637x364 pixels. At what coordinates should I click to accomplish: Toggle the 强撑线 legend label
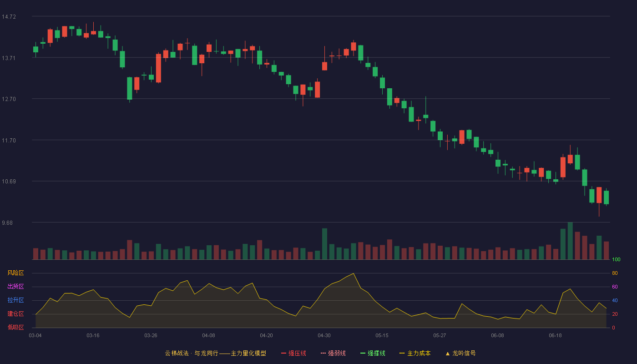[376, 353]
